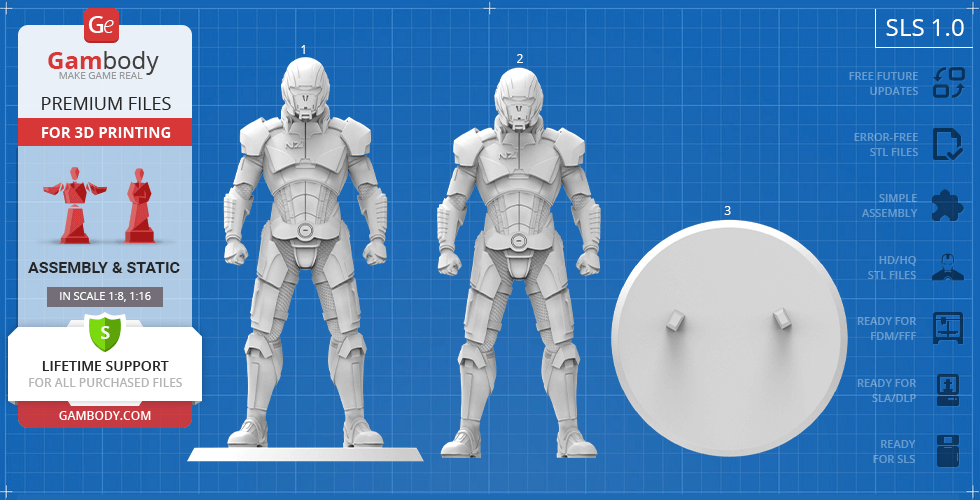The height and width of the screenshot is (500, 980).
Task: Click the ready for SLS icon
Action: pos(947,451)
